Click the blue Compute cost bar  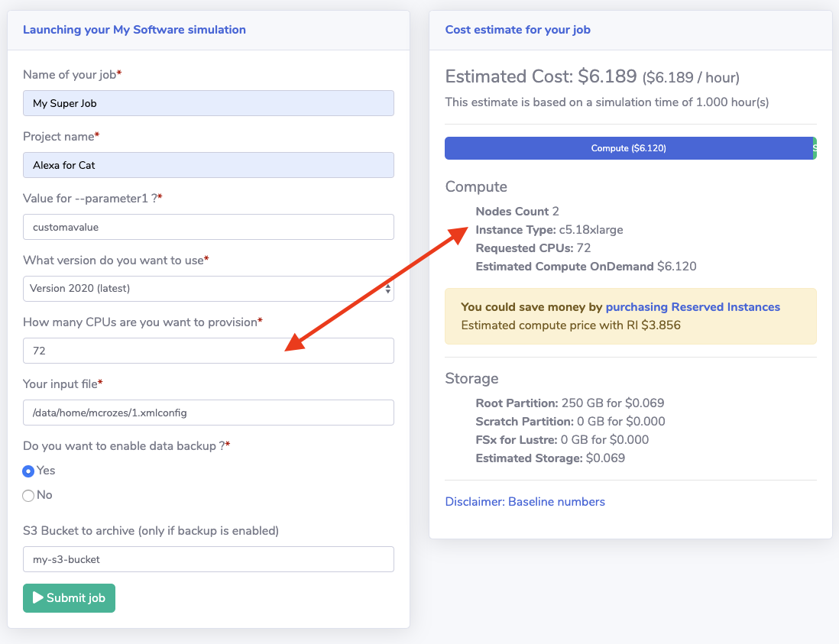tap(627, 148)
